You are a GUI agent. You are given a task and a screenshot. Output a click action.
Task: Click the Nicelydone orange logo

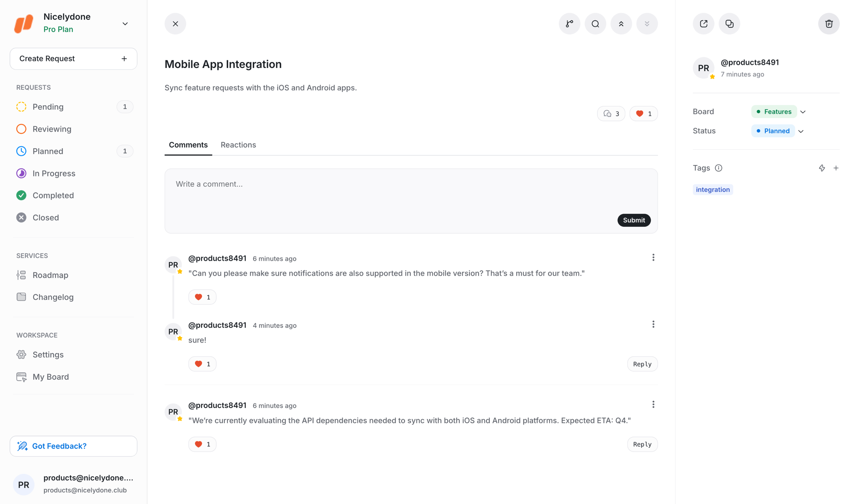(x=24, y=23)
